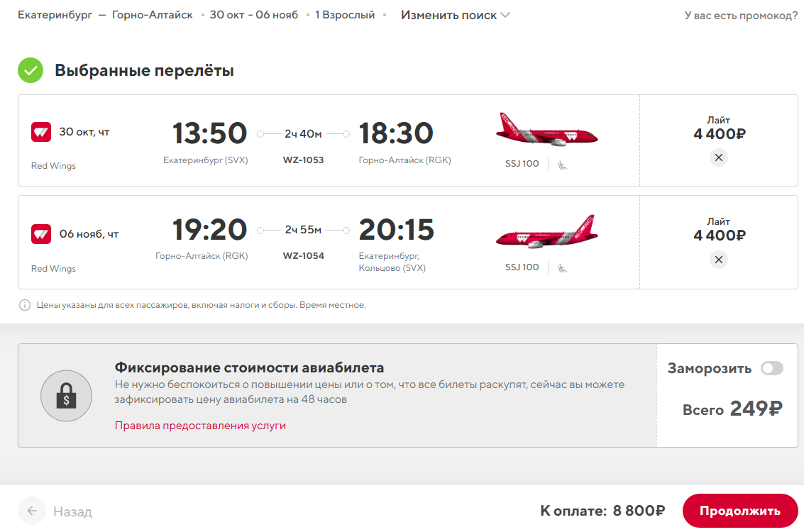The width and height of the screenshot is (804, 532).
Task: Remove the 30 окт outbound flight selection
Action: click(718, 157)
